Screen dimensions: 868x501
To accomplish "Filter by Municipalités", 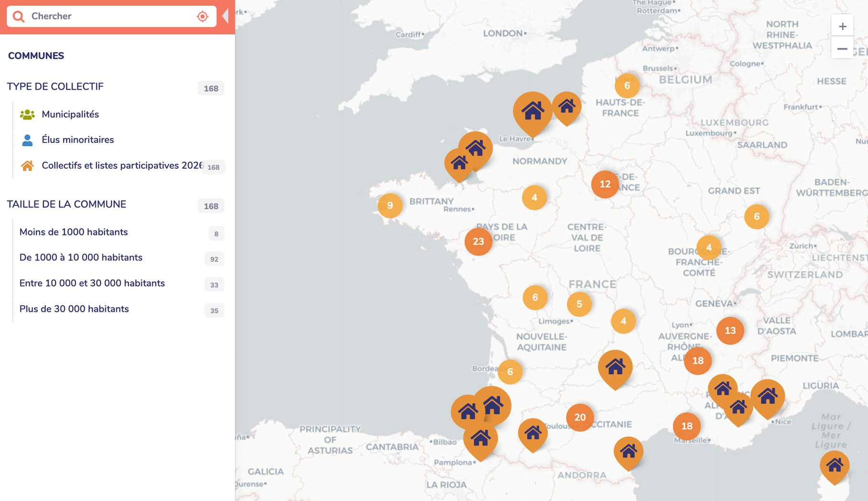I will [70, 115].
